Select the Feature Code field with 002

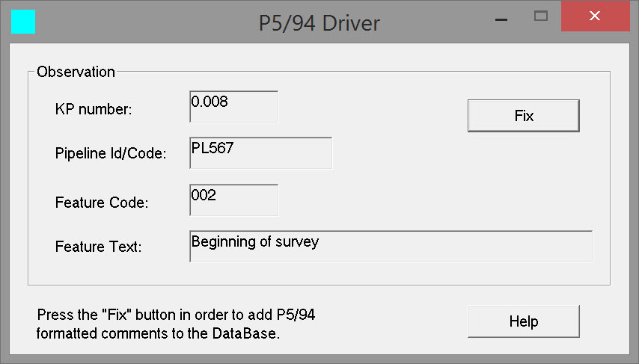(x=233, y=200)
